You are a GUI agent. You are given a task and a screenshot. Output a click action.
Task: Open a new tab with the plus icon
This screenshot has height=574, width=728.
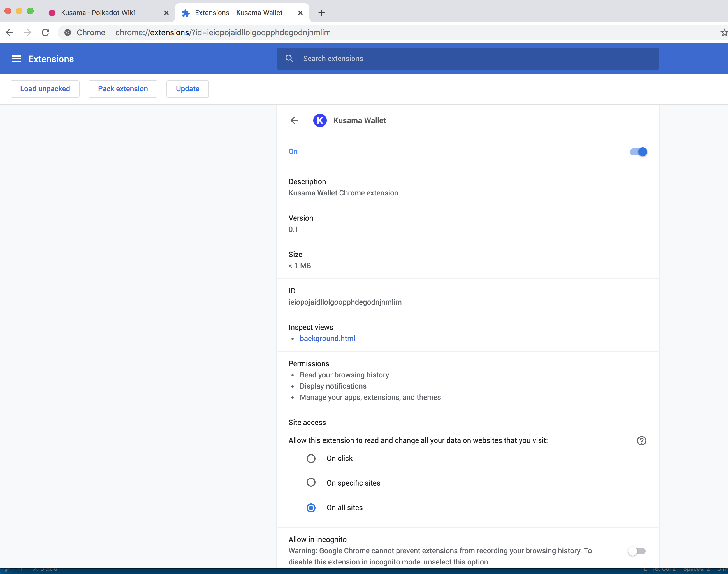click(321, 13)
